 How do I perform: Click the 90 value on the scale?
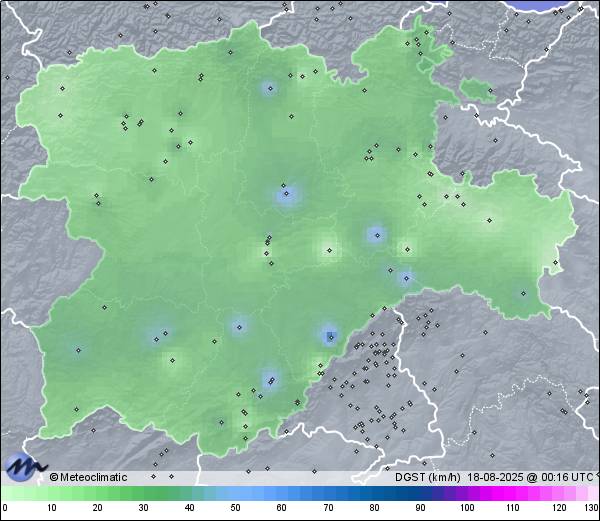point(420,508)
